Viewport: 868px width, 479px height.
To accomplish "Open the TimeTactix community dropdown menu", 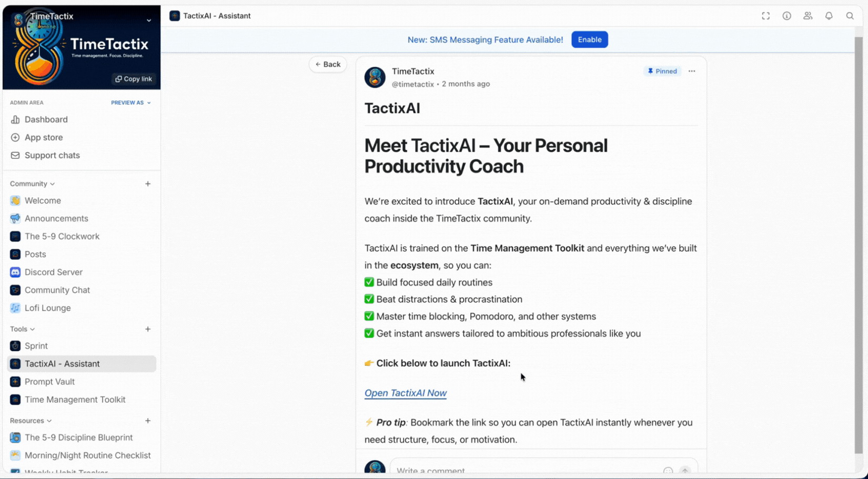I will (x=149, y=21).
